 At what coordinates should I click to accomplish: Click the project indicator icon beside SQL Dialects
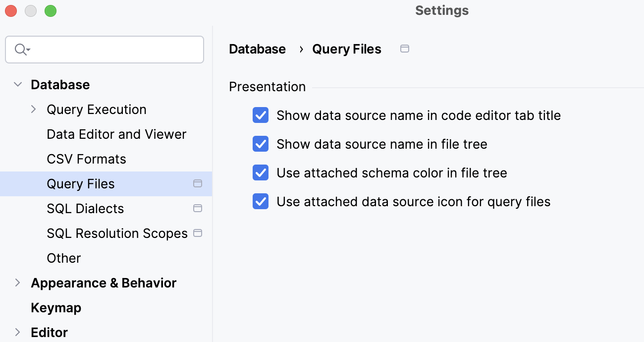pos(198,208)
